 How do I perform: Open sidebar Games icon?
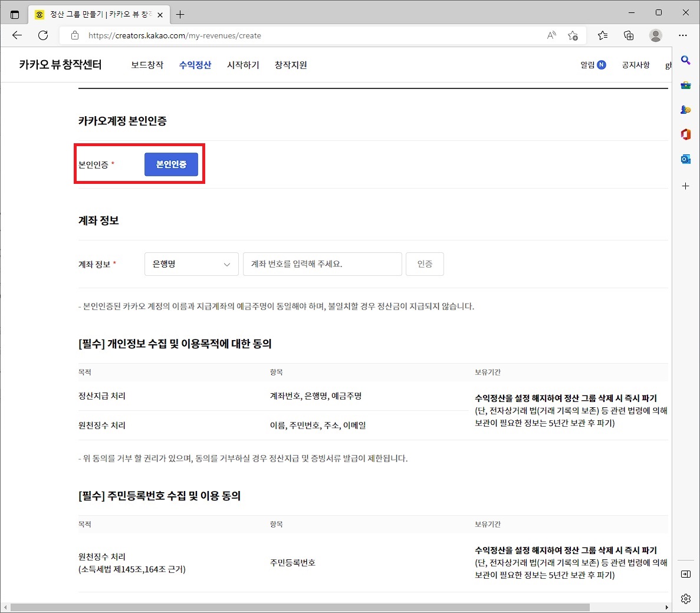(x=686, y=109)
